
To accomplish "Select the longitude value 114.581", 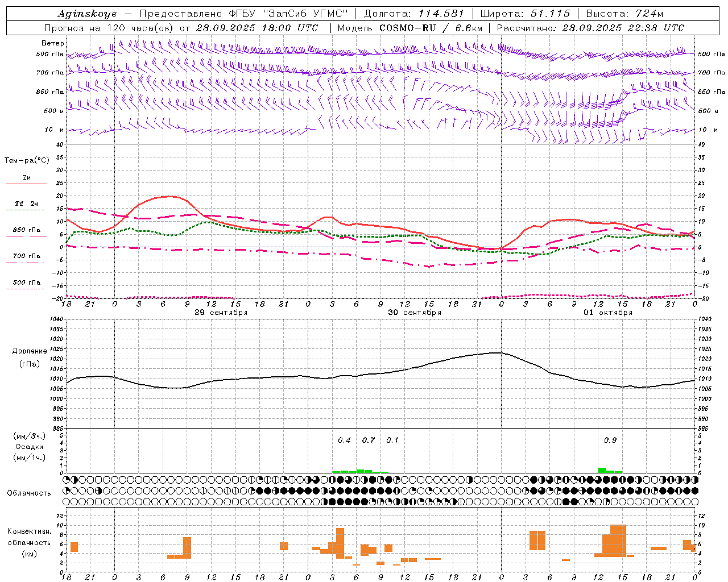I will (x=441, y=13).
